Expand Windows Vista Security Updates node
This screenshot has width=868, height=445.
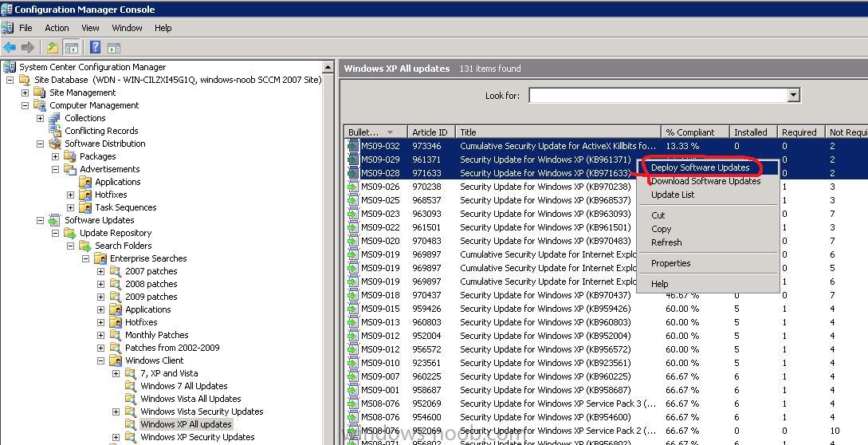(116, 412)
